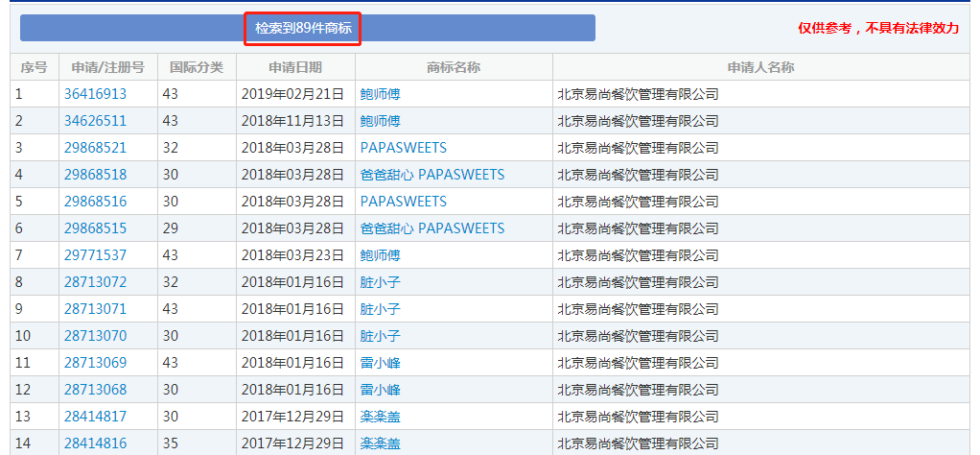Open 爸爸甜心 PAPASWEETS trademark in row 4
Image resolution: width=980 pixels, height=455 pixels.
[432, 175]
